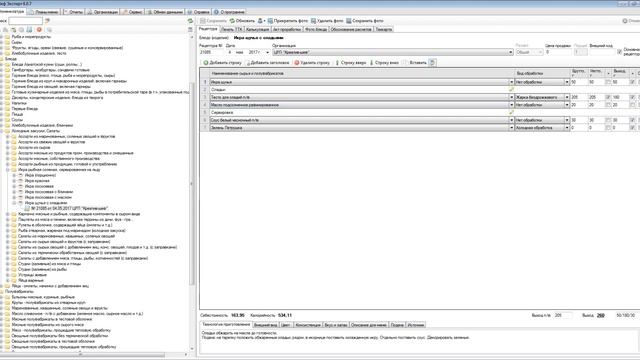
Task: Open ingredient dropdown in Соус белый чесночный row
Action: (511, 120)
